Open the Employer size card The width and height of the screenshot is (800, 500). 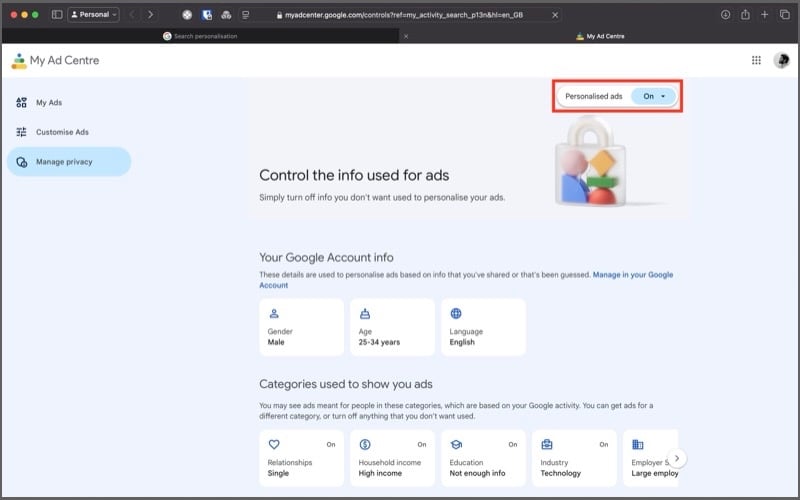[651, 458]
